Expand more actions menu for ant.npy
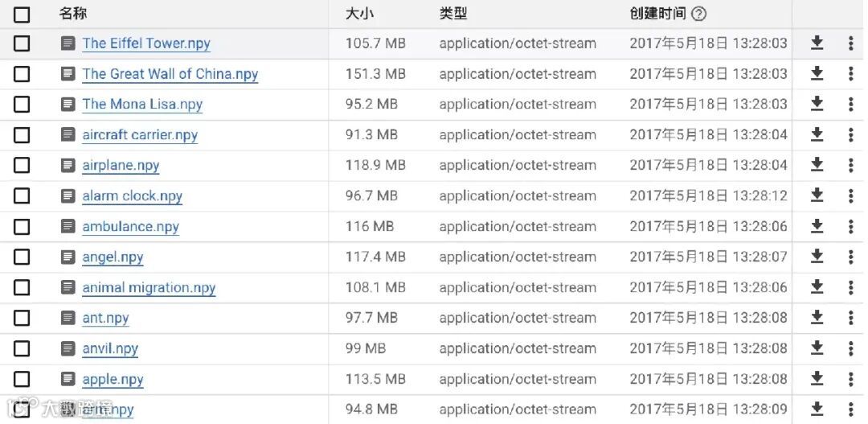Image resolution: width=868 pixels, height=424 pixels. (850, 318)
